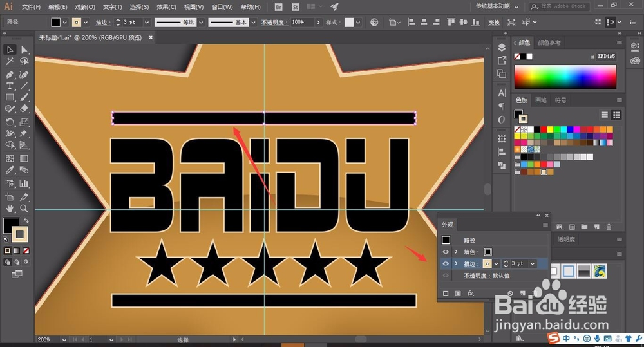The image size is (644, 347).
Task: Select the Rectangle tool
Action: click(10, 98)
